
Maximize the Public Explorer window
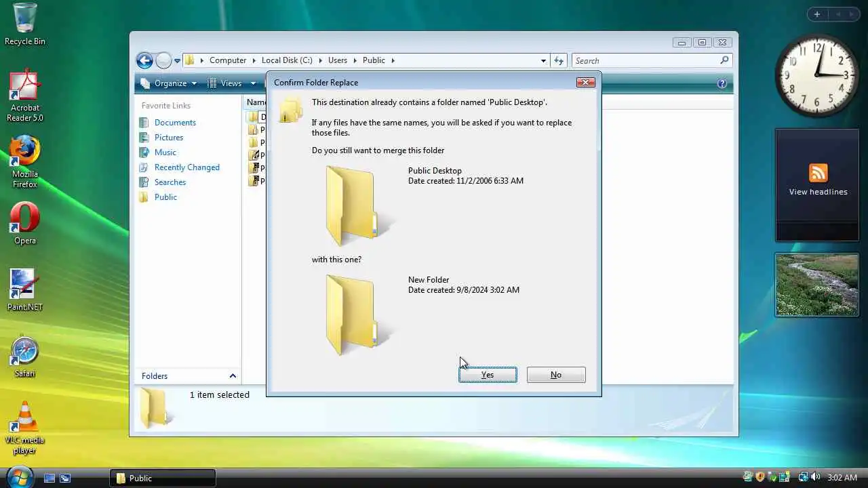click(702, 42)
